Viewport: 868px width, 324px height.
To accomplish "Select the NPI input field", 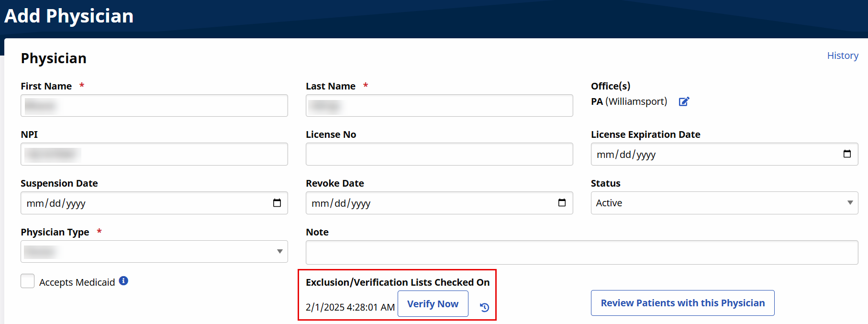I will (154, 154).
